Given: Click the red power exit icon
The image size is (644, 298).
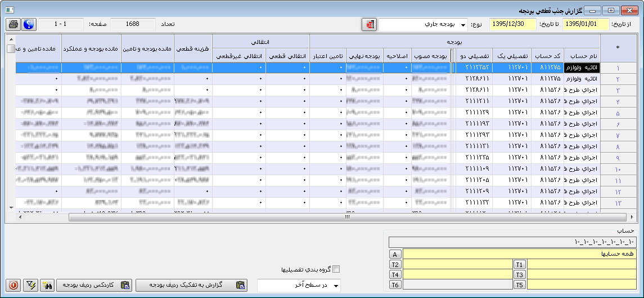Looking at the screenshot, I should pyautogui.click(x=14, y=286).
